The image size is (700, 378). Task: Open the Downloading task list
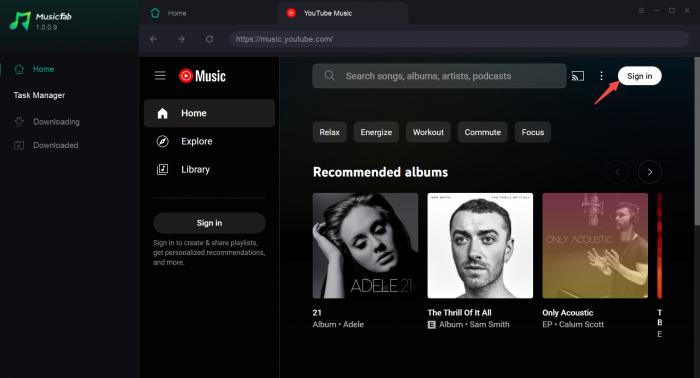click(x=56, y=122)
